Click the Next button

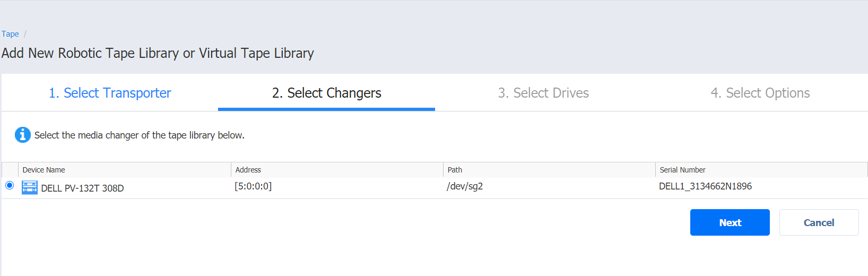[x=730, y=222]
